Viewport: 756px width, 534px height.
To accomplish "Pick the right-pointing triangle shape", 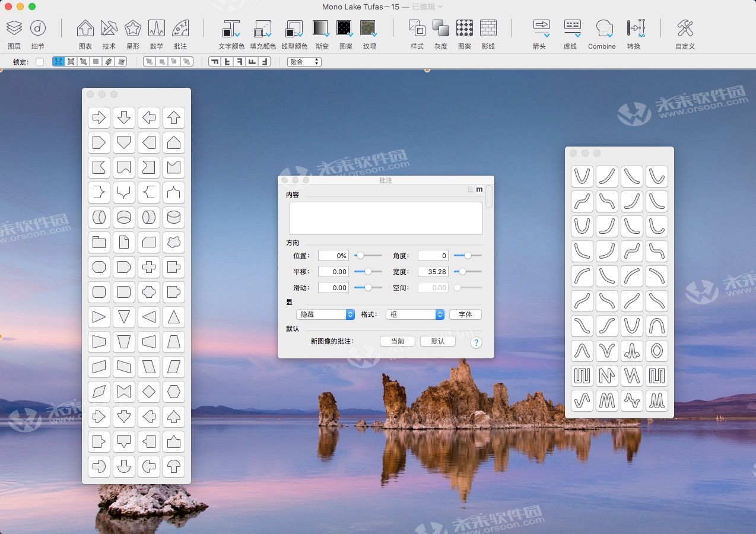I will coord(99,317).
